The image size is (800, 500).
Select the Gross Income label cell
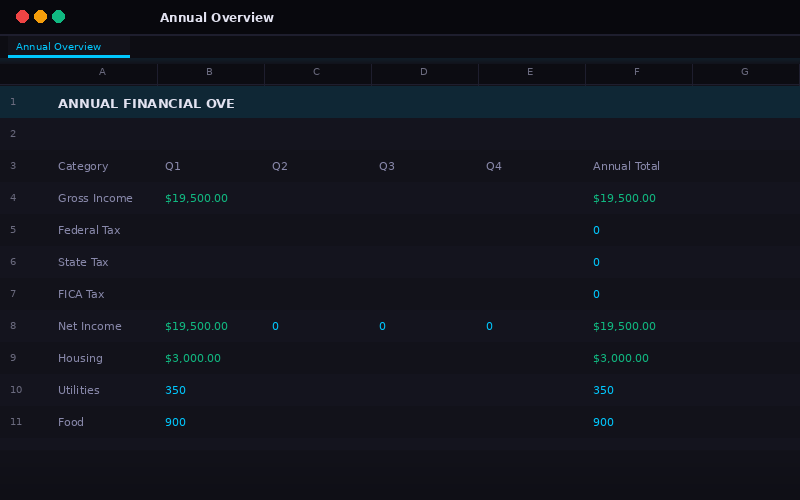[x=95, y=198]
